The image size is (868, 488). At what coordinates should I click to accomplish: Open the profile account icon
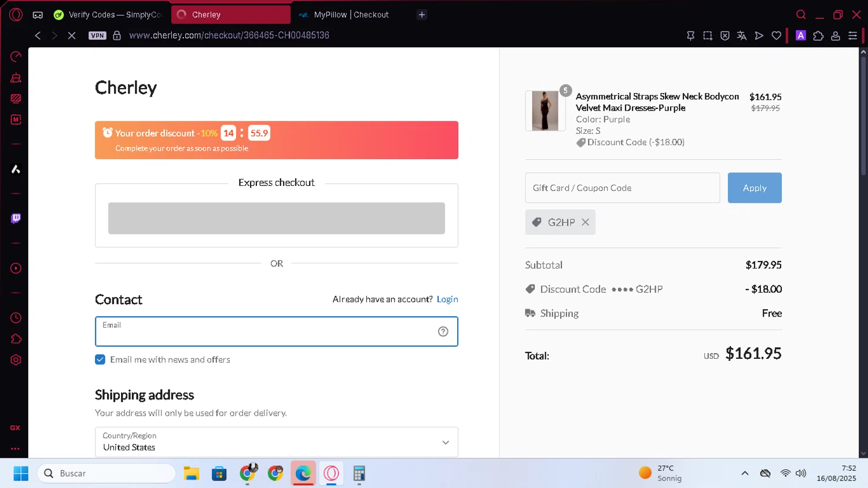(836, 35)
